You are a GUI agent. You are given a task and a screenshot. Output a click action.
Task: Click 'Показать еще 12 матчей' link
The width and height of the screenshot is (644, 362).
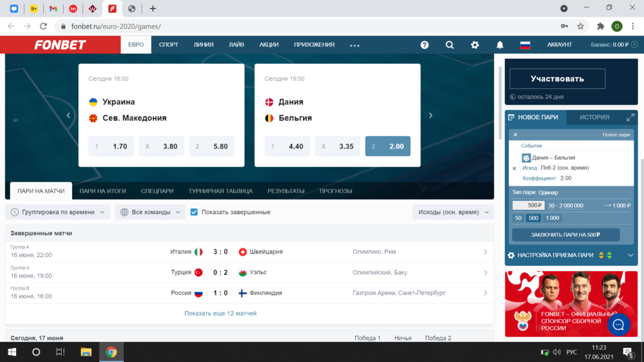(x=220, y=314)
